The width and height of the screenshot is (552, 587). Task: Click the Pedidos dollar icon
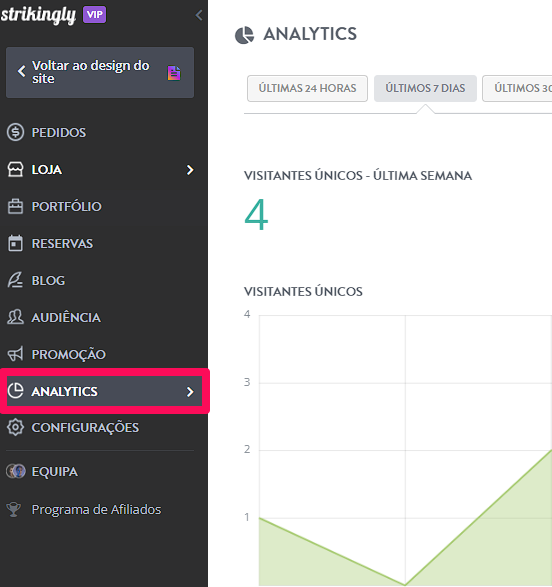(x=15, y=132)
